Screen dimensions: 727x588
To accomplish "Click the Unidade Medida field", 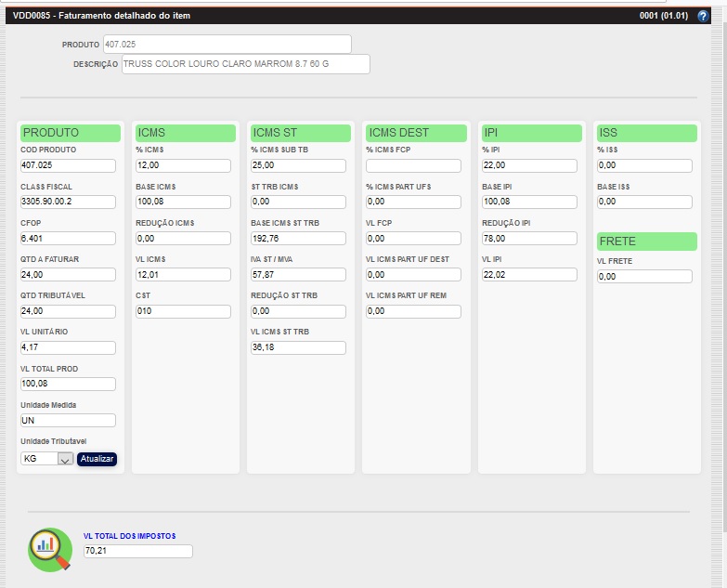I will click(68, 420).
